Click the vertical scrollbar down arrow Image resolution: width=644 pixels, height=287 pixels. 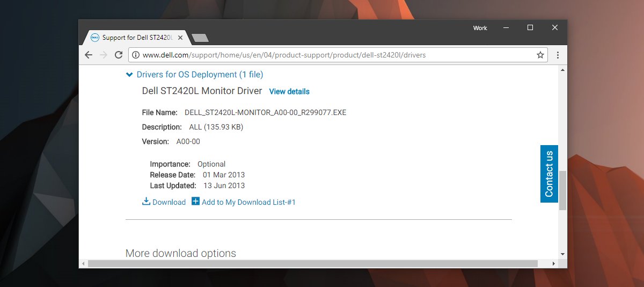pos(562,254)
